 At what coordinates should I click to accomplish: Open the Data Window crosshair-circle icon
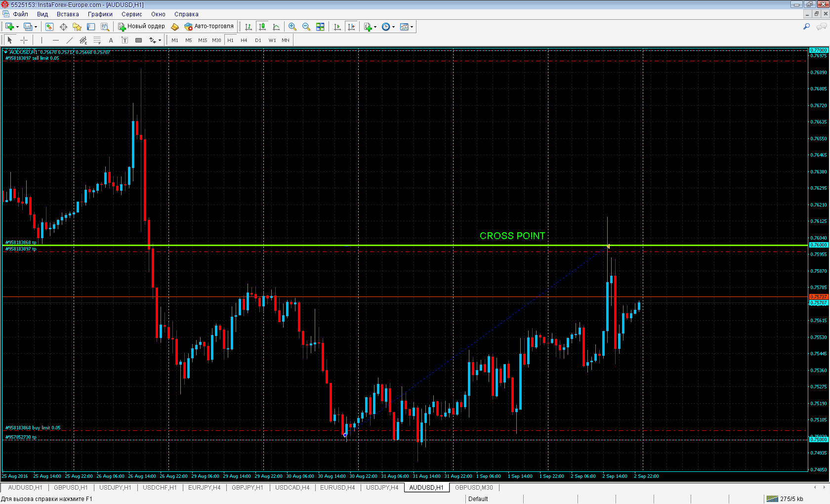point(63,27)
